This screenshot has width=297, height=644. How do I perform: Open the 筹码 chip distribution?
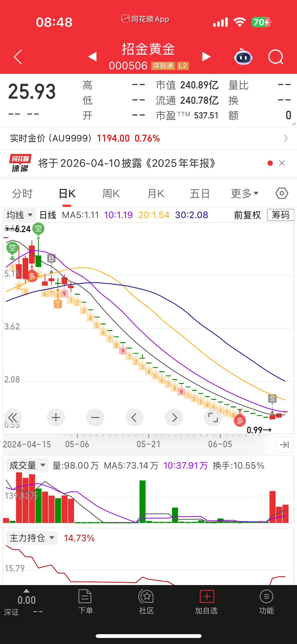(280, 215)
